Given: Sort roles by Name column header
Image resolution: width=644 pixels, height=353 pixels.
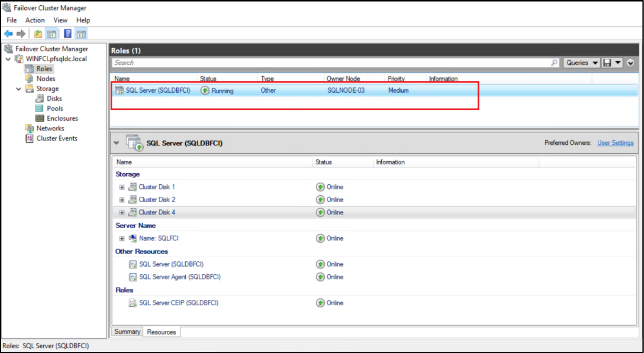Looking at the screenshot, I should [x=122, y=79].
